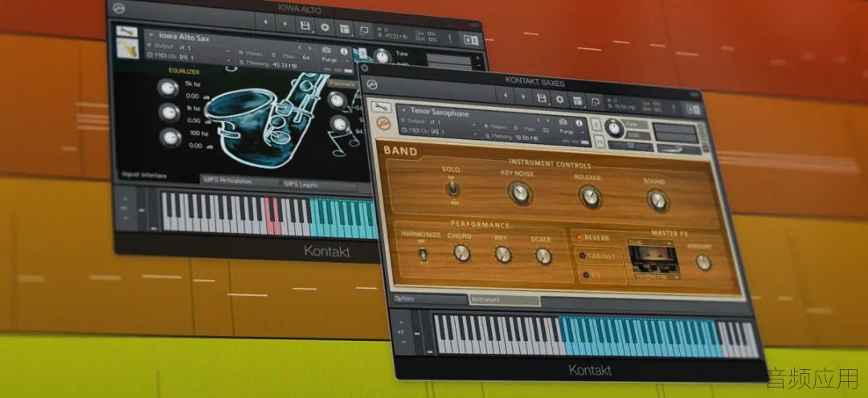Image resolution: width=868 pixels, height=398 pixels.
Task: Open Output dropdown in Tenor Saxophone header
Action: pyautogui.click(x=440, y=121)
